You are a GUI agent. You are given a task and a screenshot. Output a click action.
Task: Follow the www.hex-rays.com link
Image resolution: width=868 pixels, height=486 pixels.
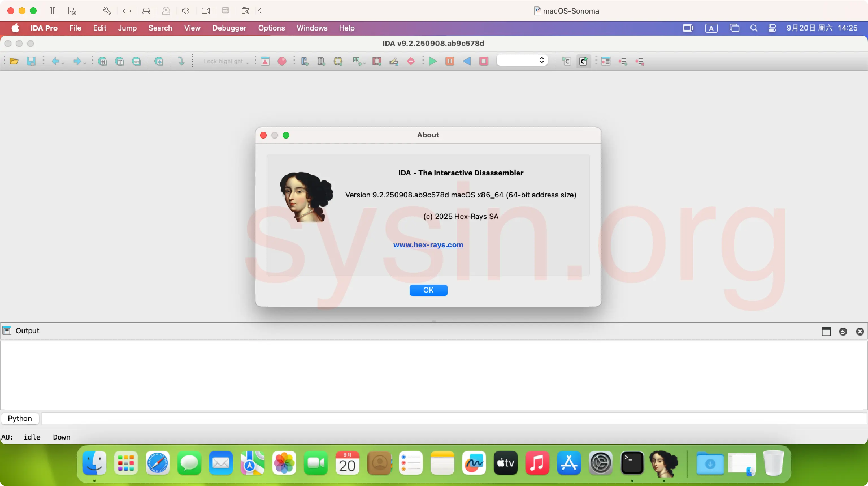coord(428,244)
